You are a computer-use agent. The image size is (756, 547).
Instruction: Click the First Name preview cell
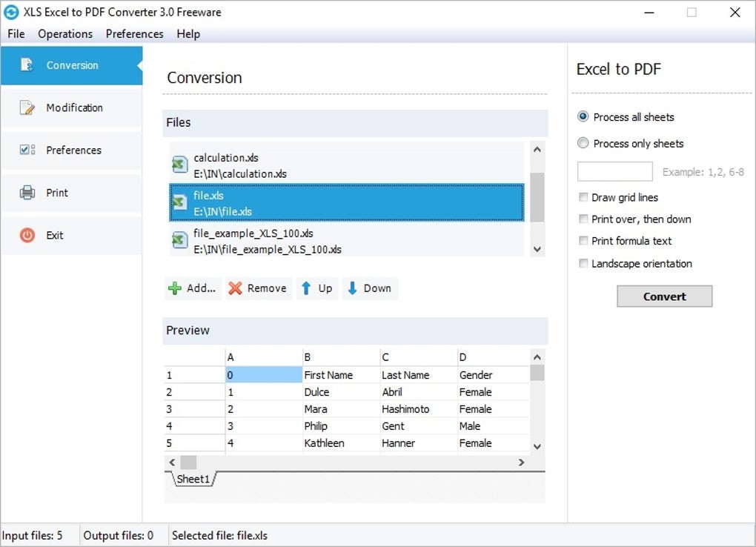[341, 375]
